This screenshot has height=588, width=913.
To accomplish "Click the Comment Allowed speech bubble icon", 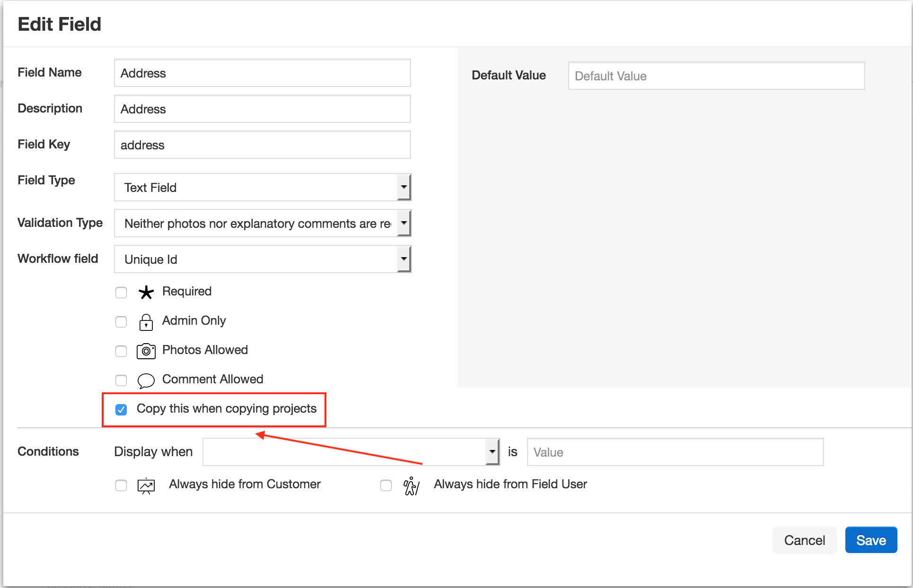I will pos(145,379).
